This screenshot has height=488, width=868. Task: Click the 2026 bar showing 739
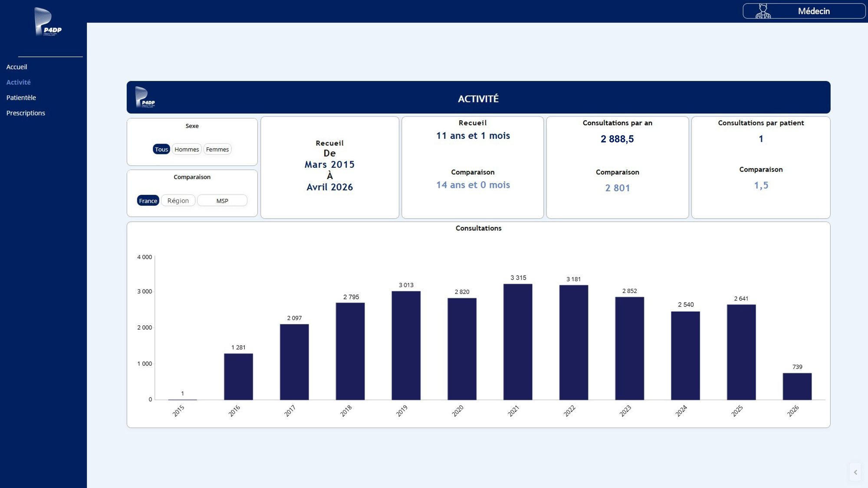[797, 386]
